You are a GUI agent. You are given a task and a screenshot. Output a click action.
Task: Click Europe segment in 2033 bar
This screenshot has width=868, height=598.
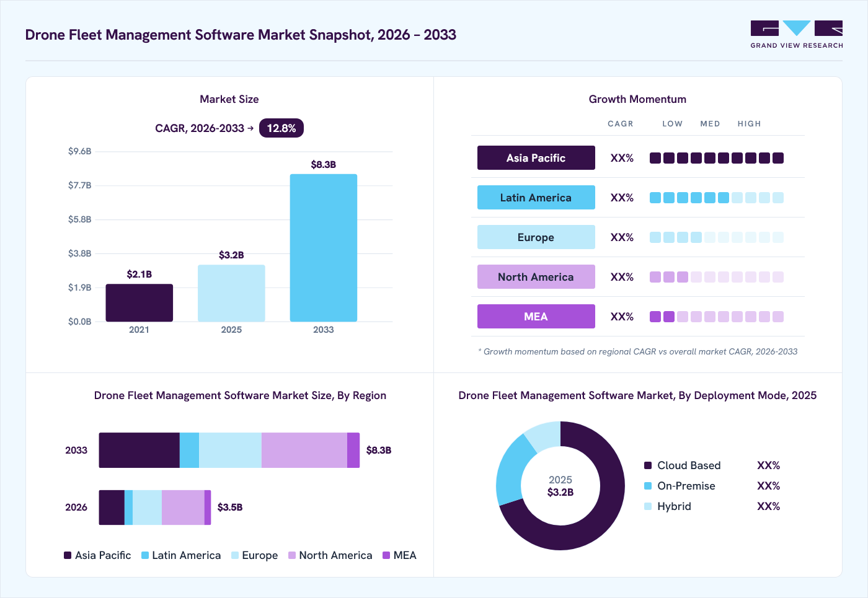tap(230, 451)
